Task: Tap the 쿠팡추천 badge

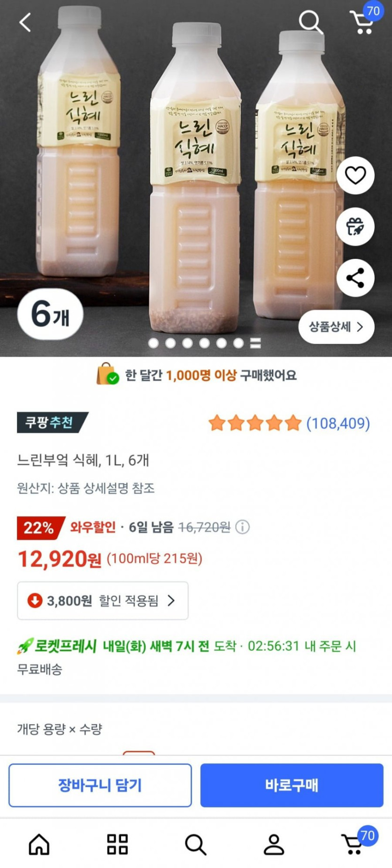Action: point(52,422)
